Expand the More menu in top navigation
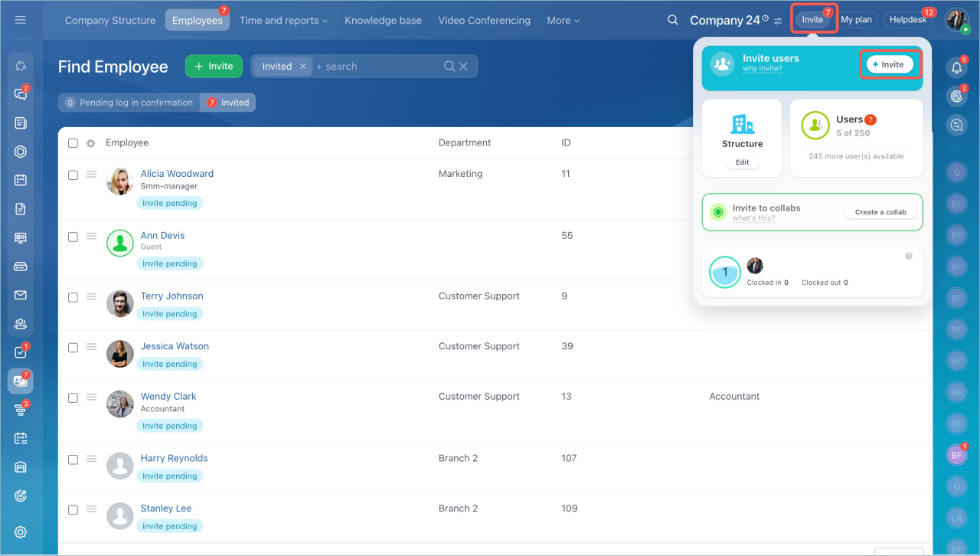 563,21
